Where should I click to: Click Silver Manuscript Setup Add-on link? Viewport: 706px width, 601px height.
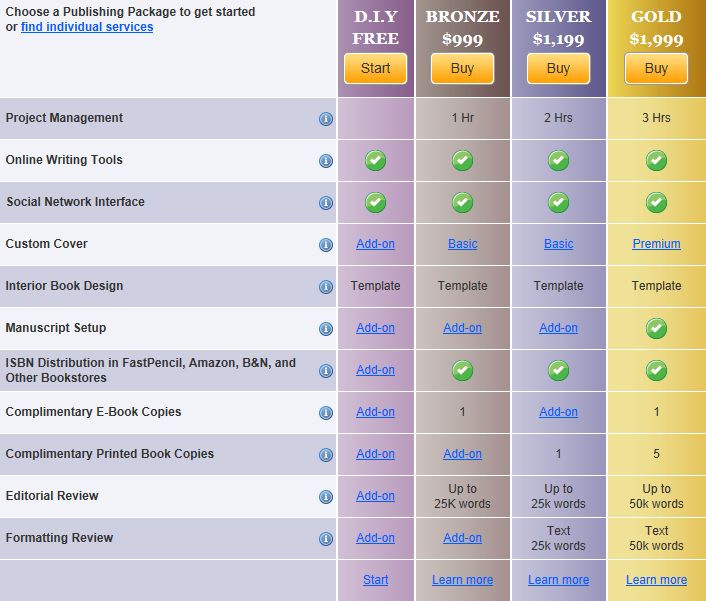click(x=558, y=328)
